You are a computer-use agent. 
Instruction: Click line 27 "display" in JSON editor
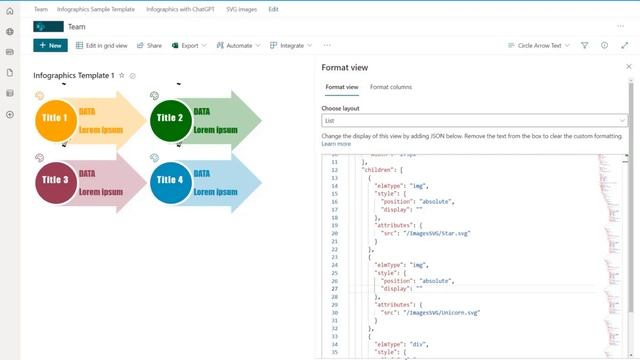tap(401, 289)
